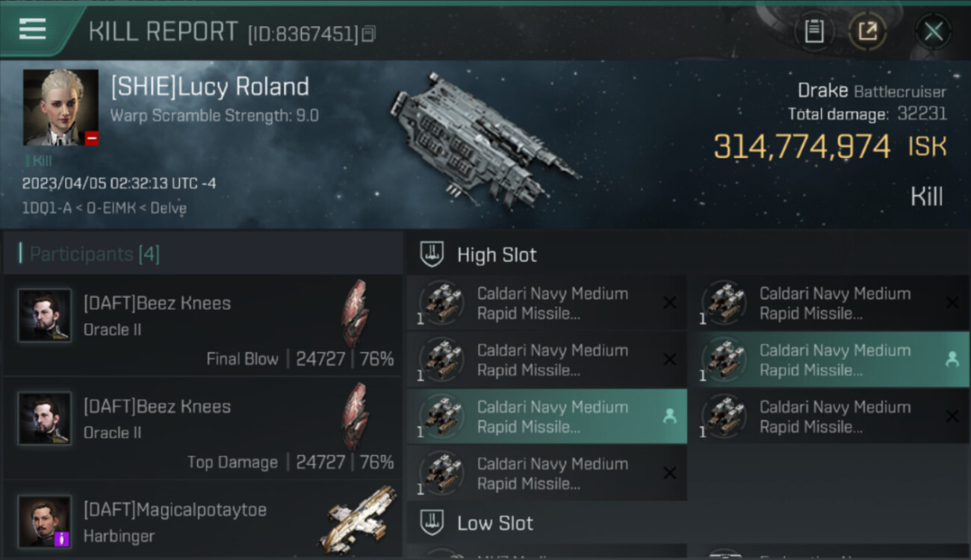This screenshot has height=560, width=971.
Task: Copy the kill report ID
Action: tap(369, 34)
